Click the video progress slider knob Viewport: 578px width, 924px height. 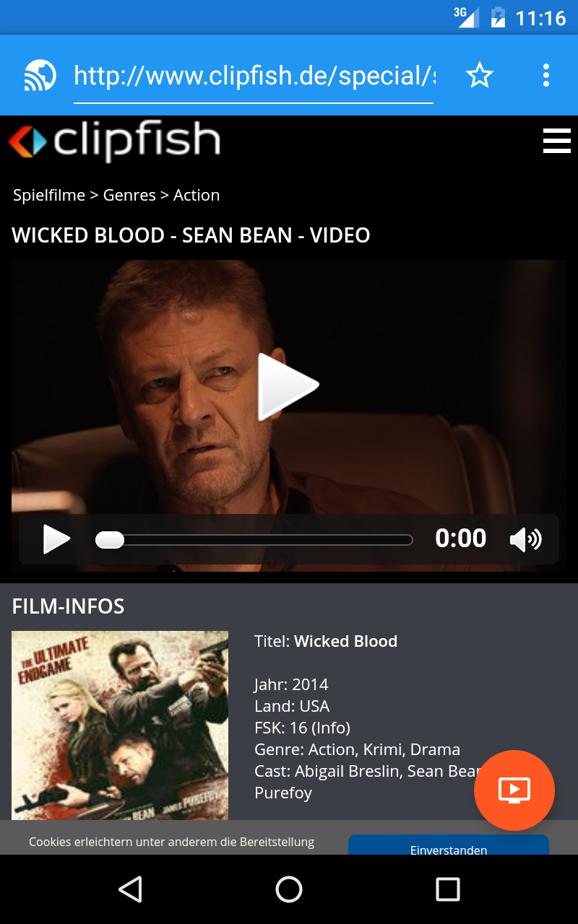click(110, 540)
